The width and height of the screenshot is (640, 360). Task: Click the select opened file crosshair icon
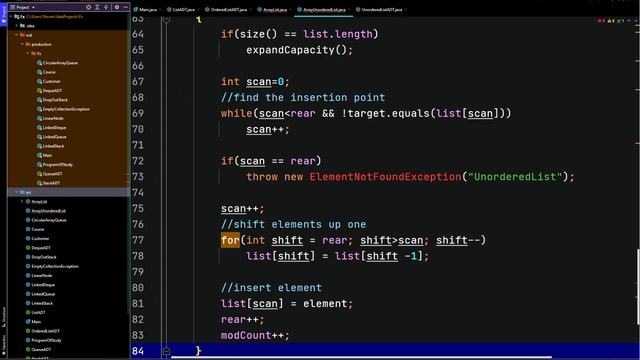[89, 7]
